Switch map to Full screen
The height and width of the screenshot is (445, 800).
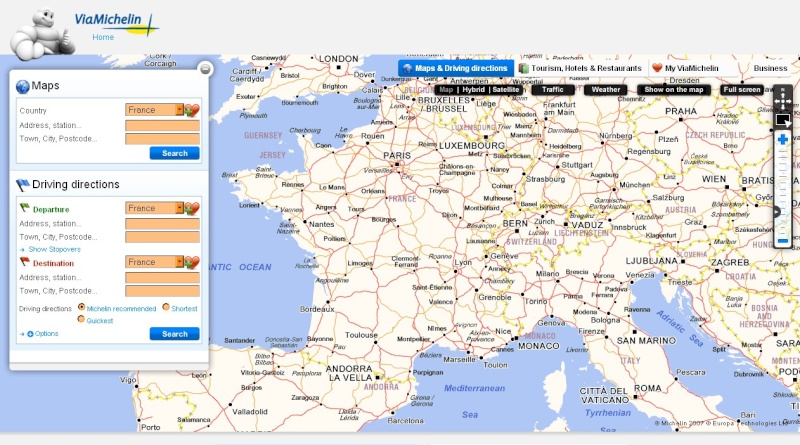pos(742,89)
